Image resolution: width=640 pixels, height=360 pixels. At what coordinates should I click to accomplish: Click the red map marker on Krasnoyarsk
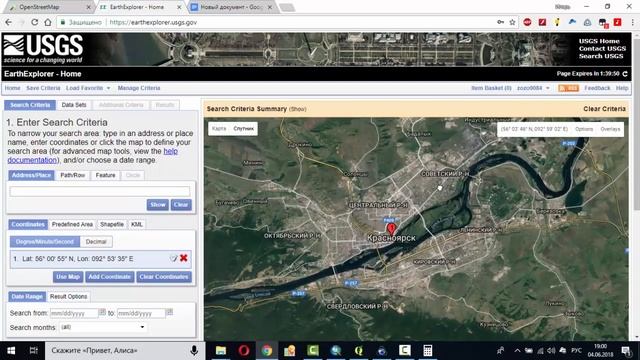391,229
